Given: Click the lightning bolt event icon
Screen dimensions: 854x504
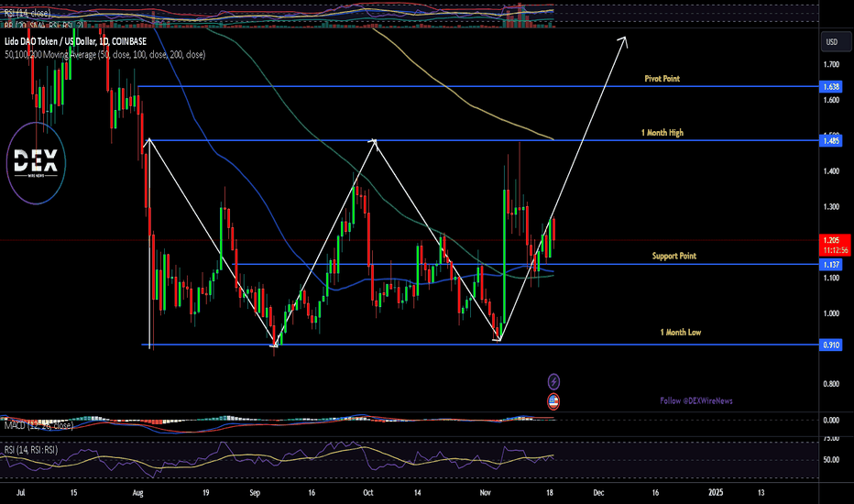Looking at the screenshot, I should tap(553, 381).
